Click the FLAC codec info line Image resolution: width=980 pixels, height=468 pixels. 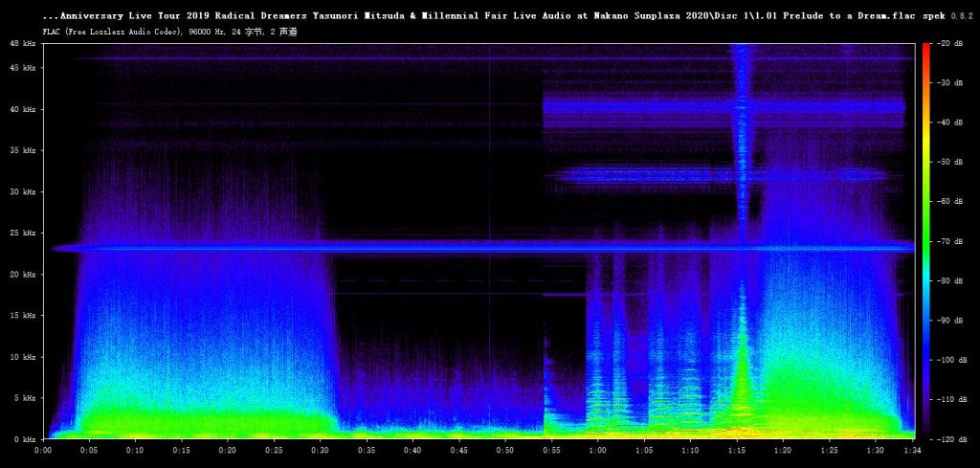coord(170,32)
